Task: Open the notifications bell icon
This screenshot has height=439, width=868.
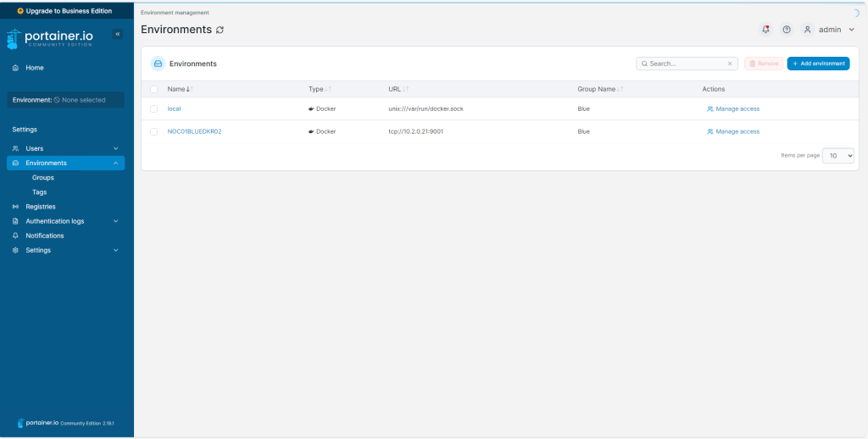Action: (x=765, y=30)
